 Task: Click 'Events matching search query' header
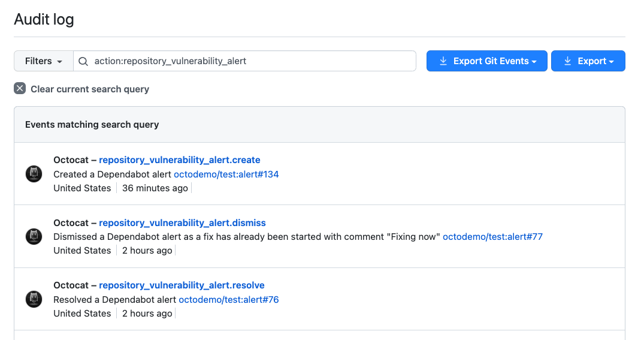tap(92, 125)
